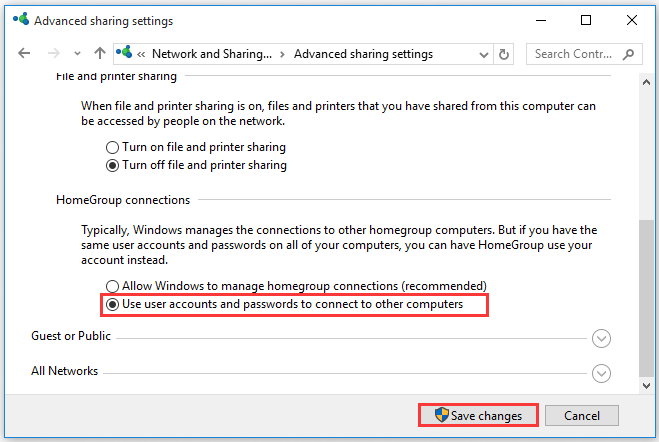The image size is (659, 442).
Task: Click the HomeGroup connections heading
Action: point(123,200)
